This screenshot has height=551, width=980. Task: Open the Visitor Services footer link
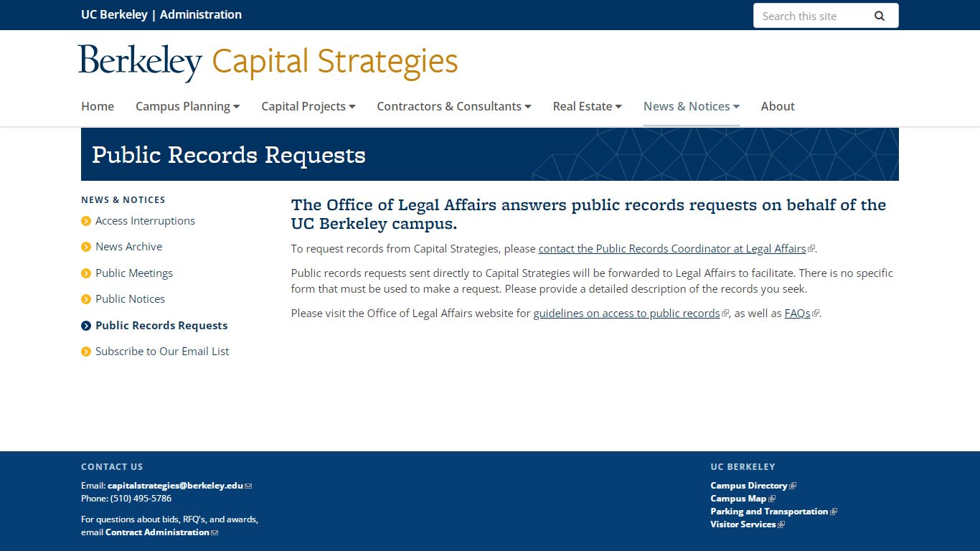click(x=743, y=524)
